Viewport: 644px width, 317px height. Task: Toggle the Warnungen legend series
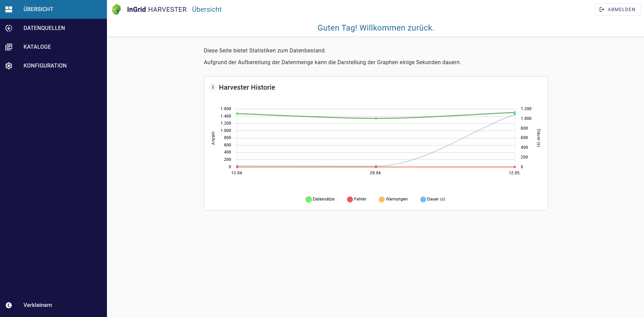click(393, 199)
